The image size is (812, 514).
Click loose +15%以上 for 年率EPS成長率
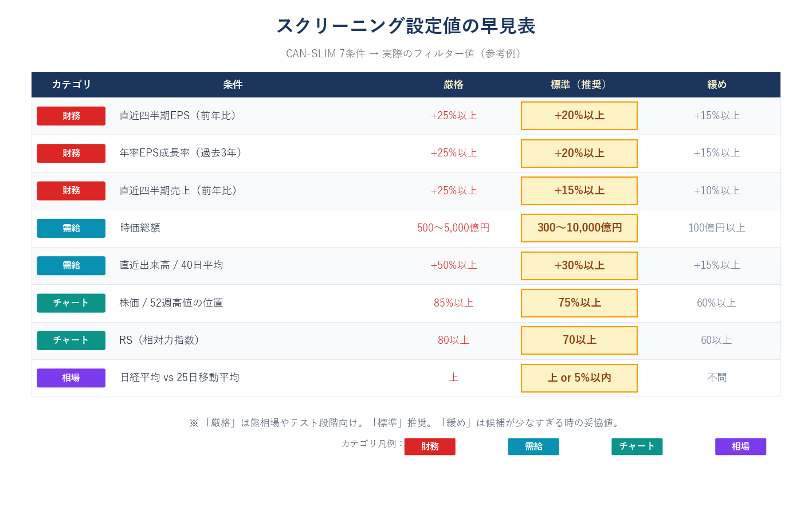(717, 152)
